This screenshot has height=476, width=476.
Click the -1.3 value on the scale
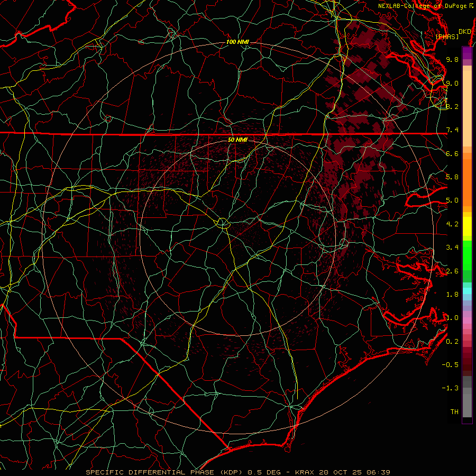pos(450,388)
